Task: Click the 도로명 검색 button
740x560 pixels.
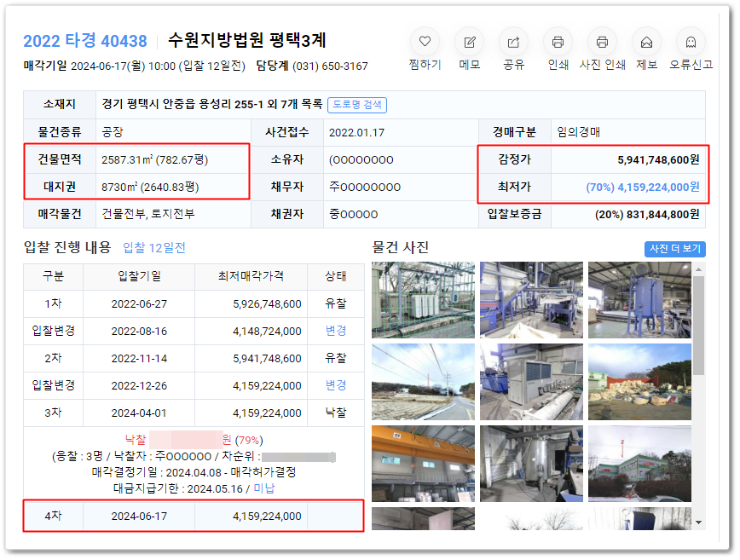Action: 357,105
